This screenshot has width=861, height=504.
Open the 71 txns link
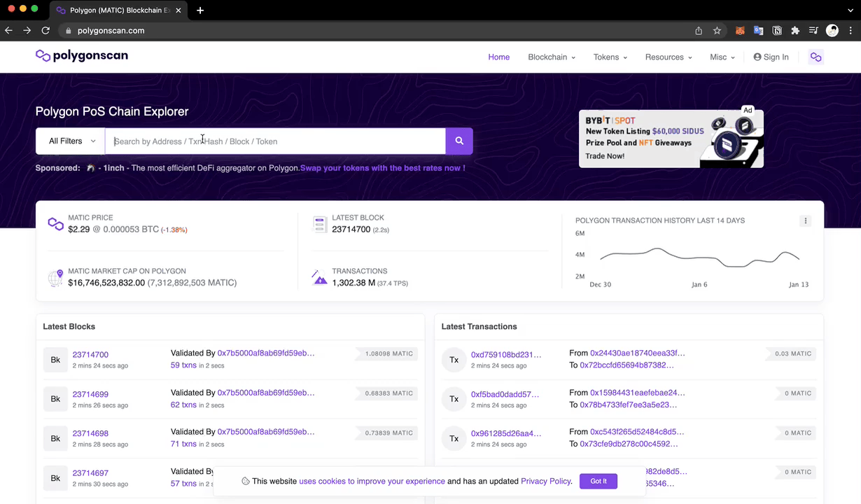[x=183, y=444]
